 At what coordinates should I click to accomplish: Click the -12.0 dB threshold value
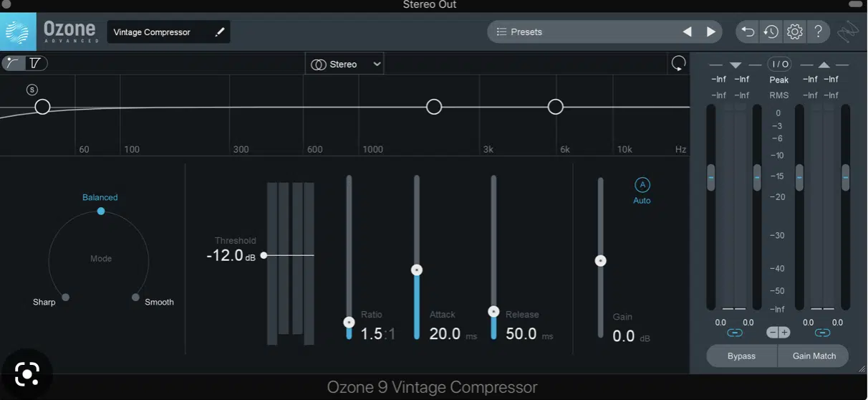pyautogui.click(x=231, y=256)
